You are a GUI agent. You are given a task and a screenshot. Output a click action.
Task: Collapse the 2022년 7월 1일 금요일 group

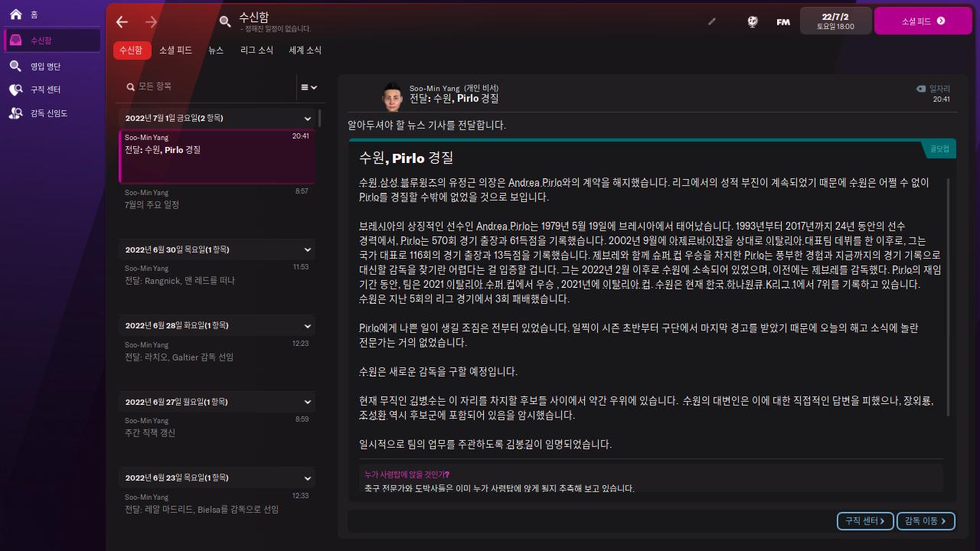coord(308,119)
